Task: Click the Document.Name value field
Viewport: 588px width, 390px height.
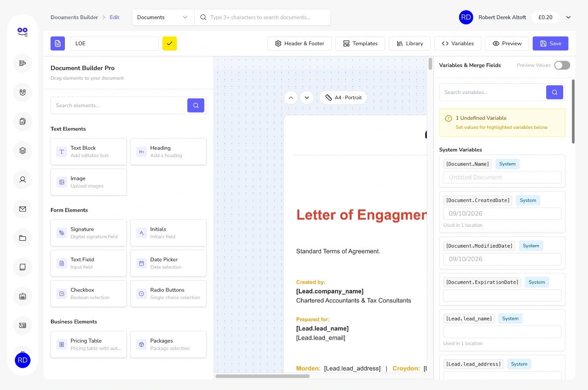Action: pos(502,177)
